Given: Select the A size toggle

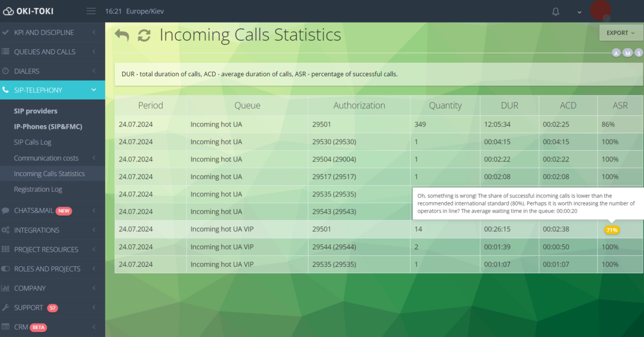Looking at the screenshot, I should pos(616,53).
